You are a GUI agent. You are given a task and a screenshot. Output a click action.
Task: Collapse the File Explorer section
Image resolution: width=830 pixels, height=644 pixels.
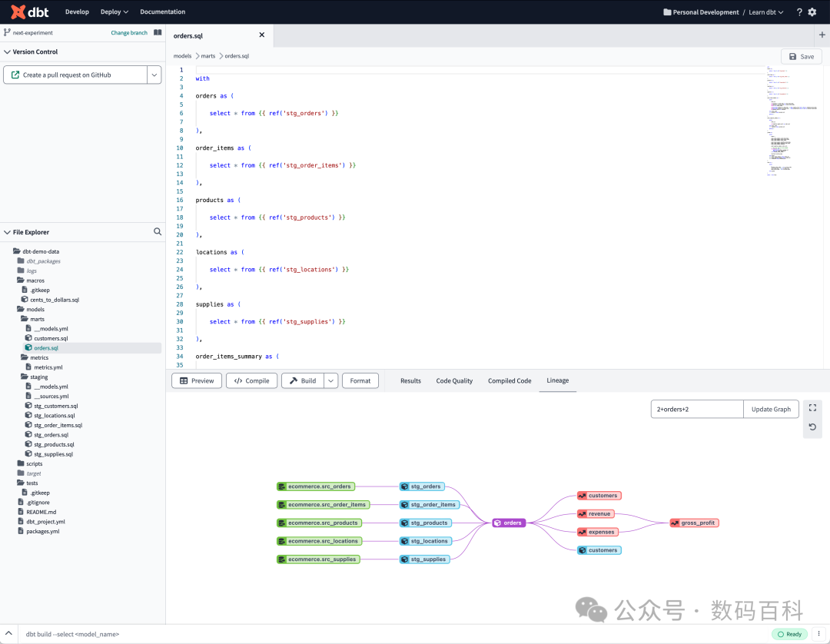7,232
